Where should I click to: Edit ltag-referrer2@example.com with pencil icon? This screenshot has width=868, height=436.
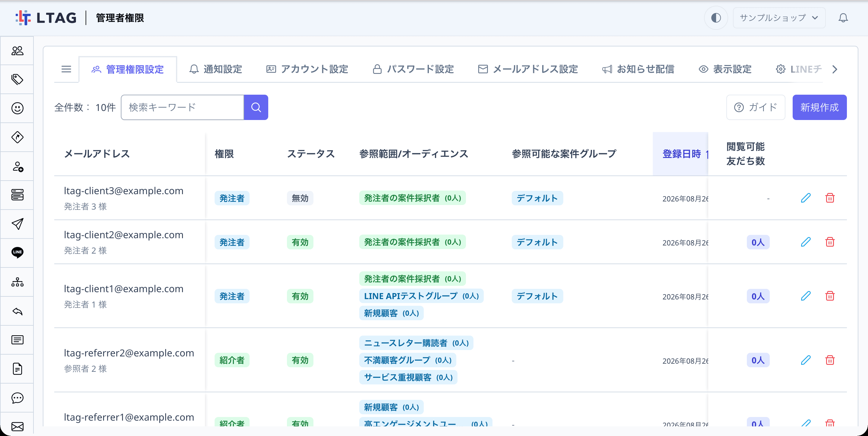point(806,360)
